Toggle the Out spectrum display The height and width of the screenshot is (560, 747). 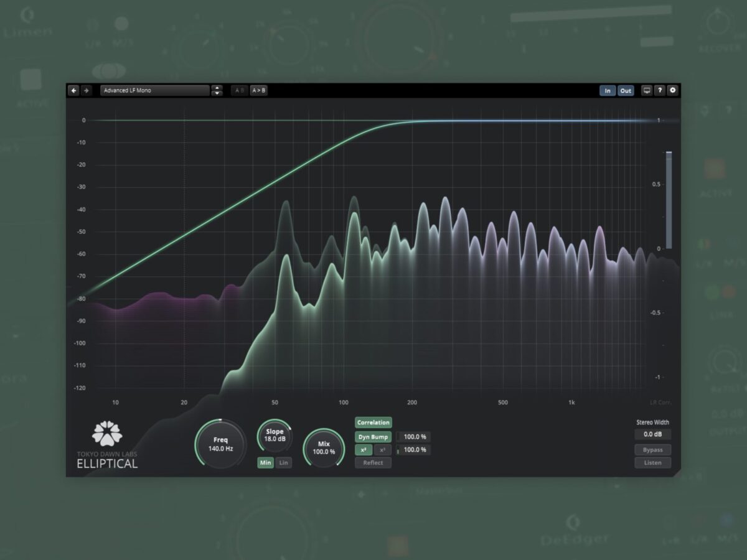[x=626, y=91]
